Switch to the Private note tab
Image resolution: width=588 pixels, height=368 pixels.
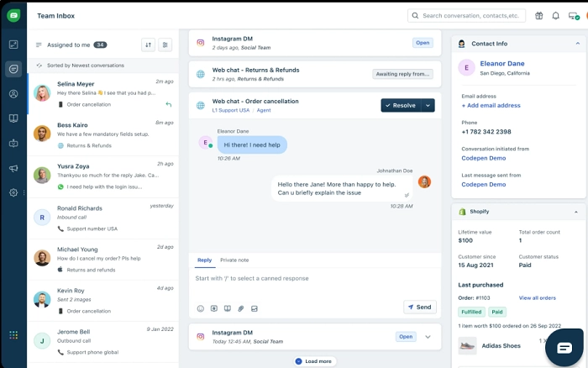234,260
